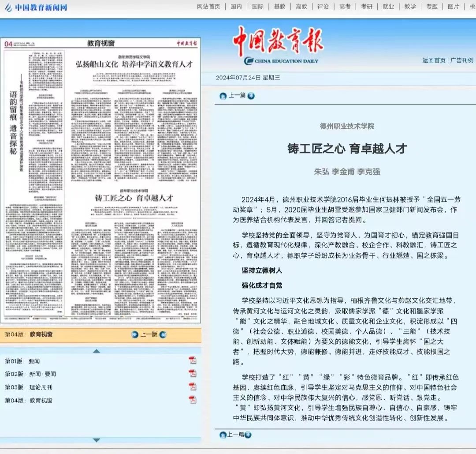The height and width of the screenshot is (454, 476).
Task: Click PDF icon beside 第03版 理论周刊
Action: [193, 387]
